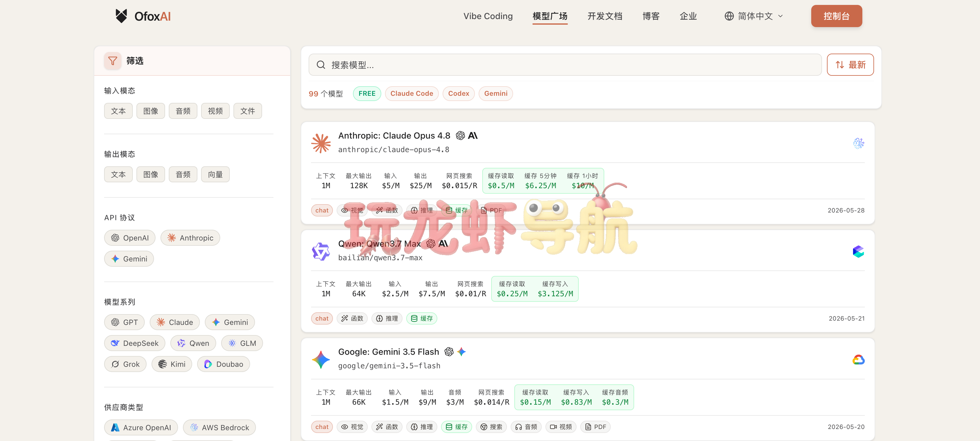Filter by Claude model series
Viewport: 980px width, 441px height.
point(175,322)
